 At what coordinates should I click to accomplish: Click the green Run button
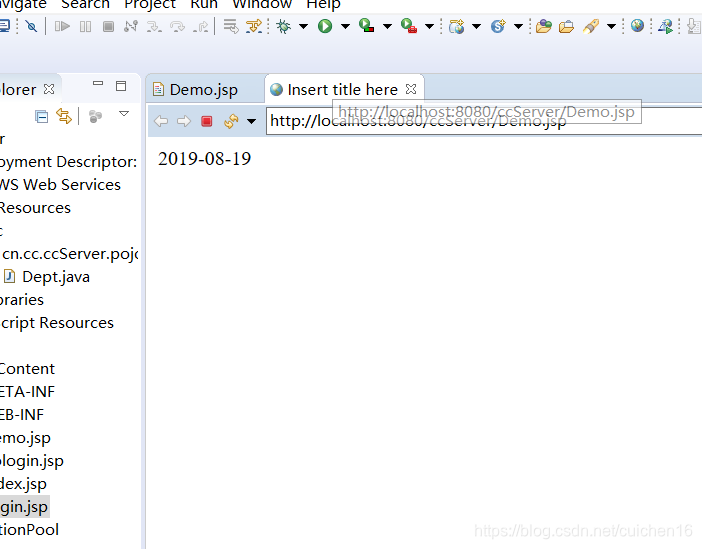tap(325, 26)
